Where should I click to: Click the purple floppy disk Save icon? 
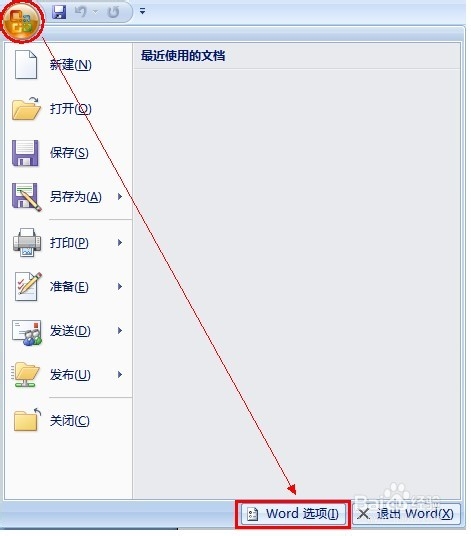click(25, 153)
